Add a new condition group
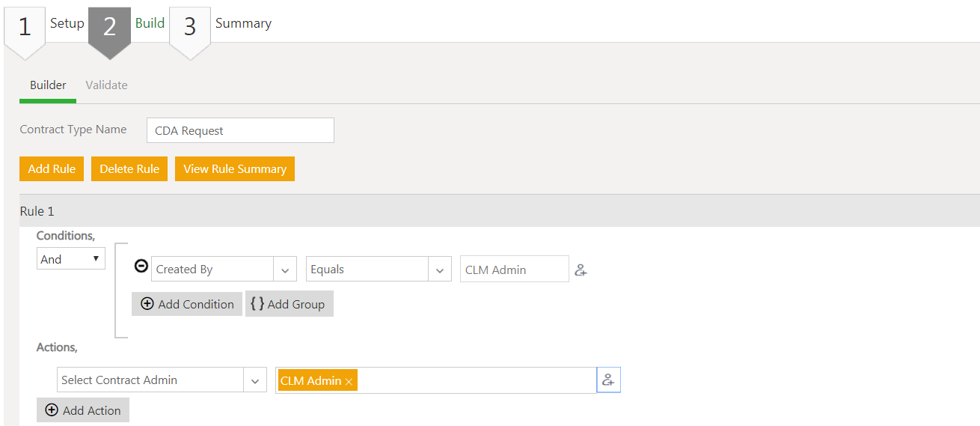Viewport: 980px width, 426px height. click(289, 304)
